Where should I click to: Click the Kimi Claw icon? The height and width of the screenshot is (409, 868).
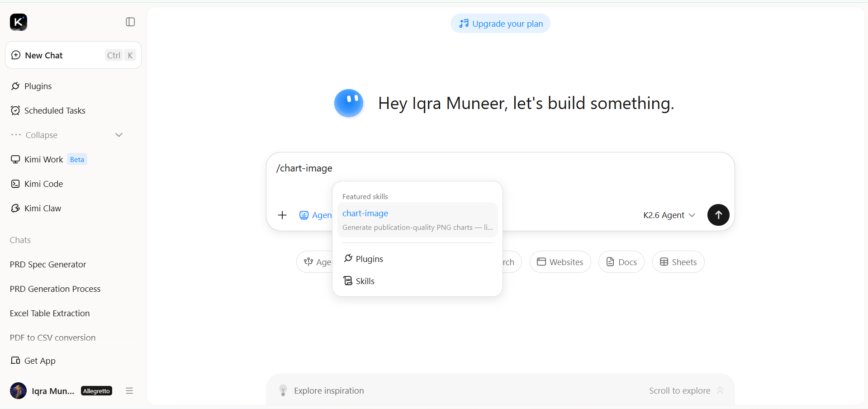pos(15,208)
